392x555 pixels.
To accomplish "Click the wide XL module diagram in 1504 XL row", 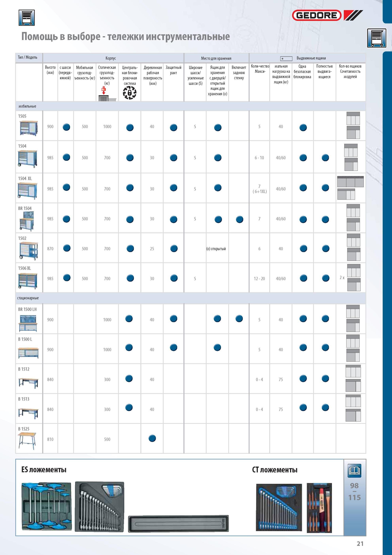I will [x=350, y=182].
